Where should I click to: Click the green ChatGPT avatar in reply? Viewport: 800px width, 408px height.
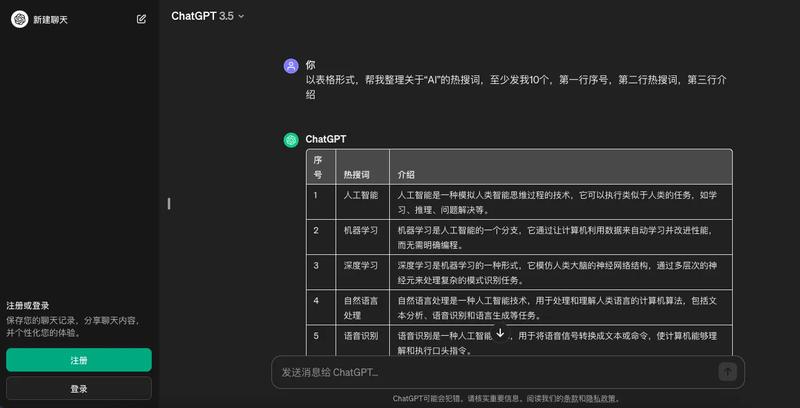click(291, 140)
